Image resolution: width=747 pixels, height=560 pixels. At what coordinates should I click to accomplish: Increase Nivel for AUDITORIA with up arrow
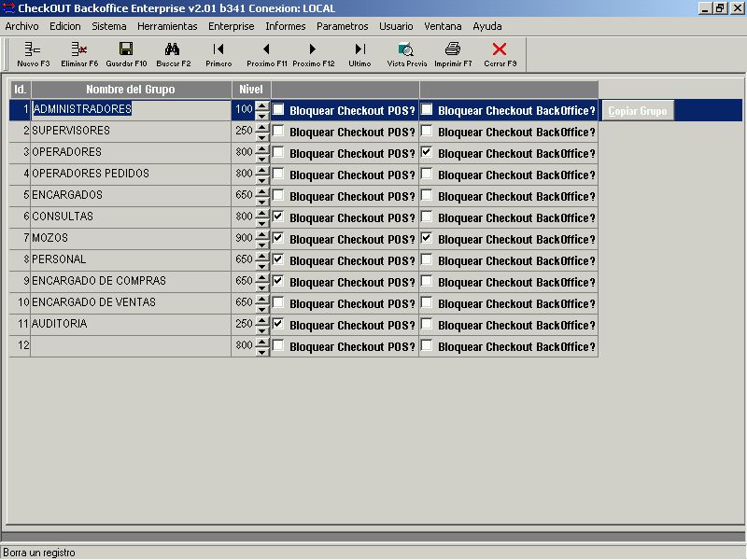click(262, 319)
